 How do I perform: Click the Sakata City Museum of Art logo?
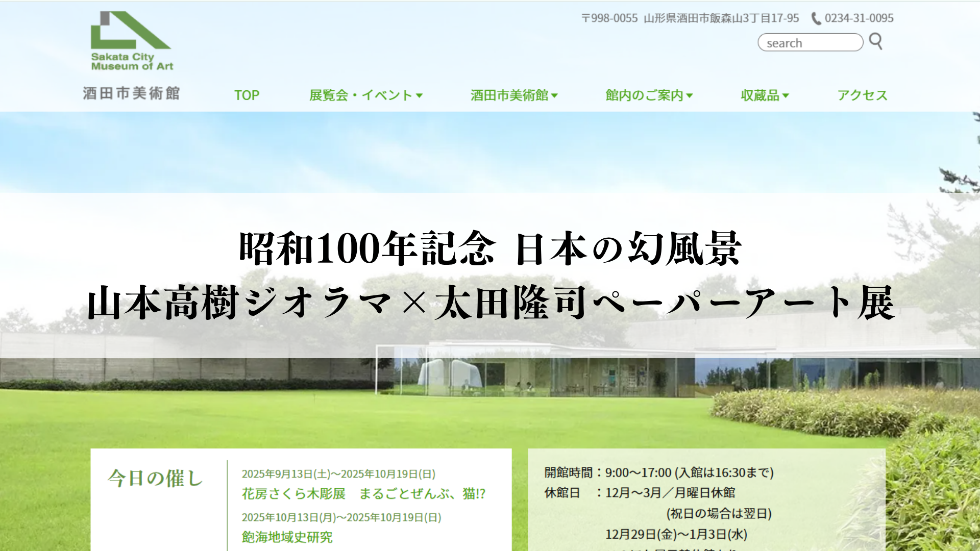[131, 41]
